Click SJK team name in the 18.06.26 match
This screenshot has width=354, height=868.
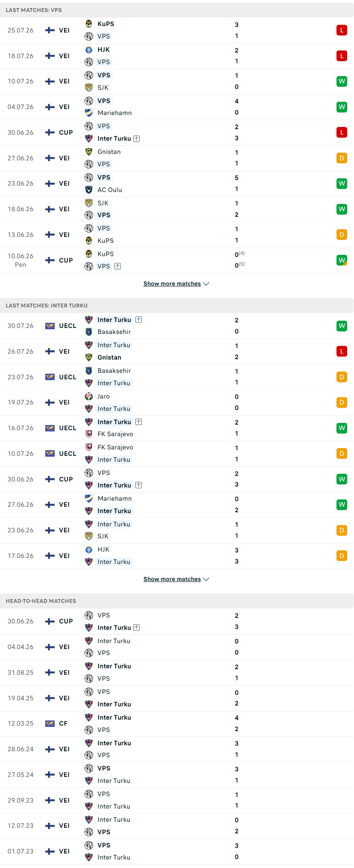pos(103,203)
